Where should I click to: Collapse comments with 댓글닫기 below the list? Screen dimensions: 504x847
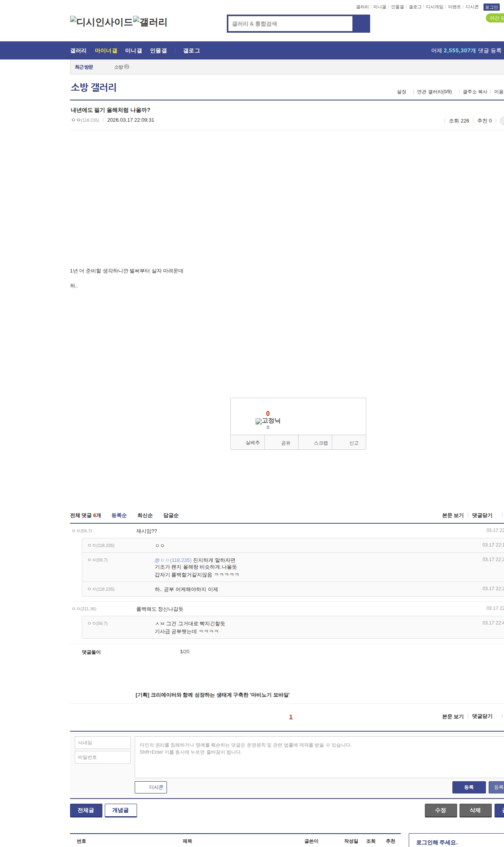(x=482, y=716)
